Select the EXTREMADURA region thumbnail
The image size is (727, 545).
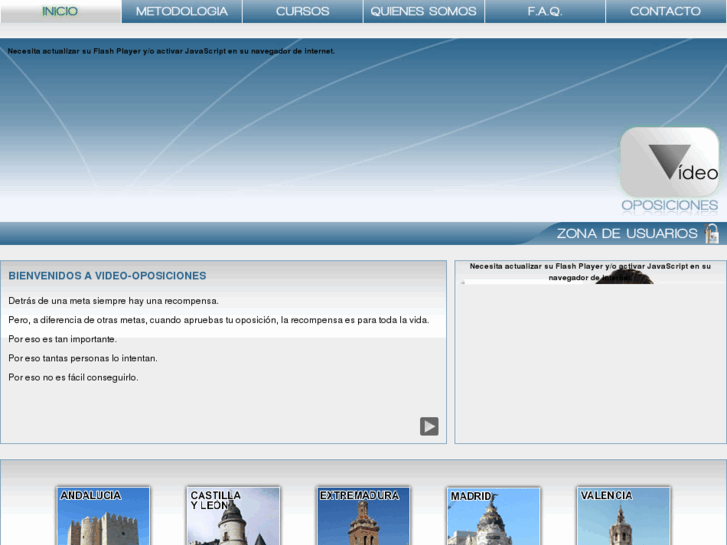tap(364, 516)
